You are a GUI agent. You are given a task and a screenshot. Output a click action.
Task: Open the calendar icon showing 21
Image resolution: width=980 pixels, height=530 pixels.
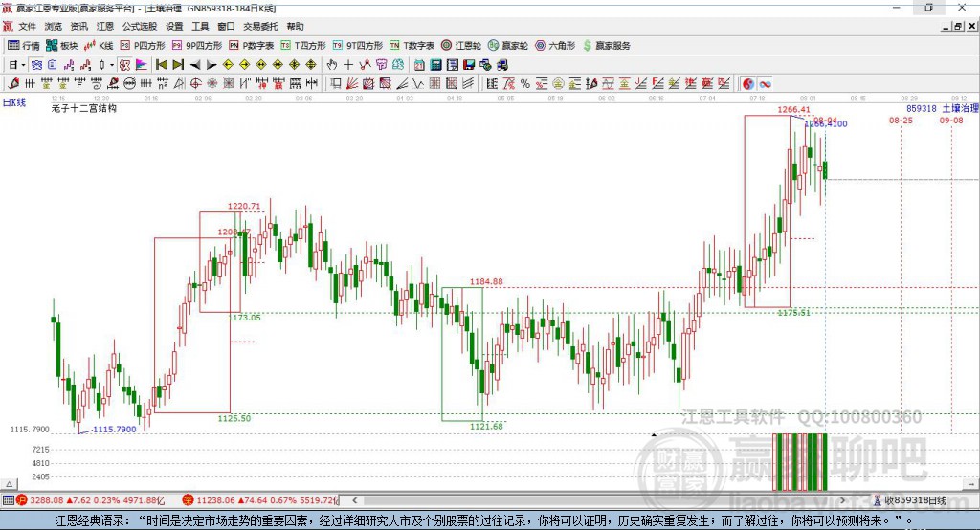point(419,65)
